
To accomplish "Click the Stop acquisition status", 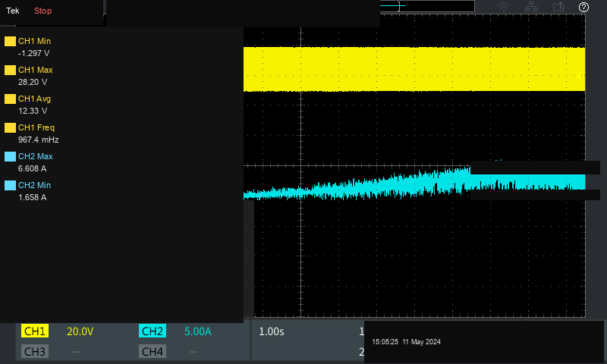I will (42, 11).
